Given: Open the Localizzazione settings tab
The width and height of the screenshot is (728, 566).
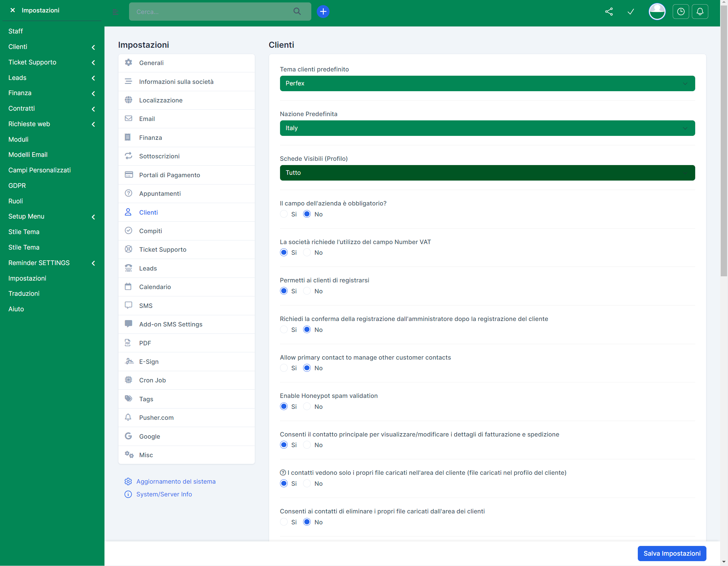Looking at the screenshot, I should 161,100.
